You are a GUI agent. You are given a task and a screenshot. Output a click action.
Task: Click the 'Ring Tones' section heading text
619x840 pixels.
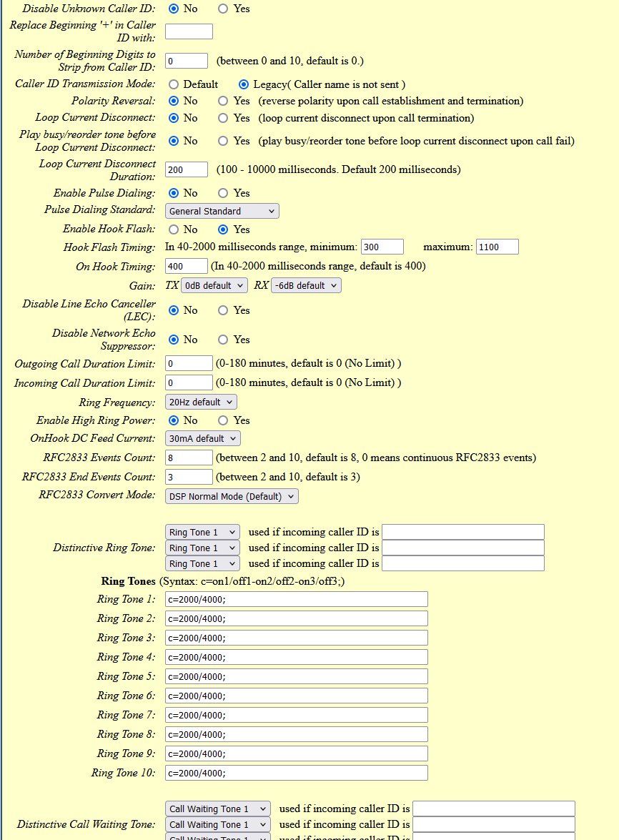tap(129, 581)
